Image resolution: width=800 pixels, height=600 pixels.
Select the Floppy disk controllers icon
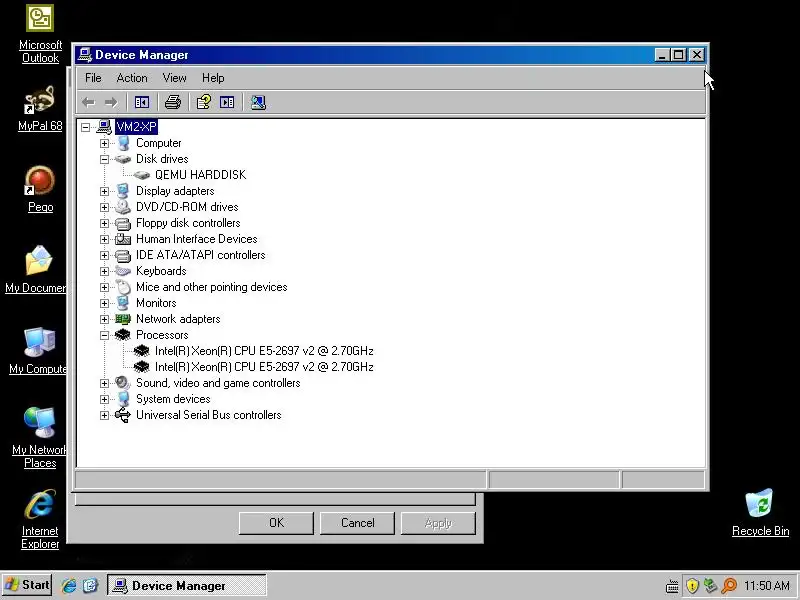pyautogui.click(x=122, y=223)
